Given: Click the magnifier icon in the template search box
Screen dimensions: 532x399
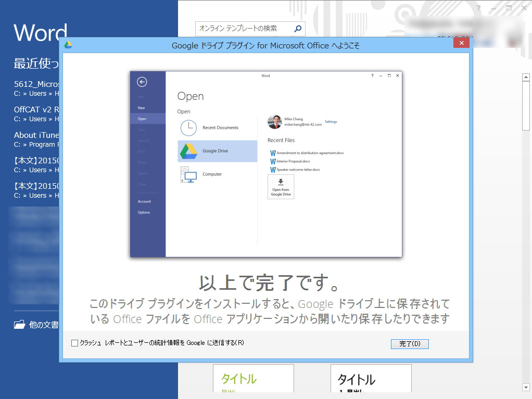Looking at the screenshot, I should [297, 29].
